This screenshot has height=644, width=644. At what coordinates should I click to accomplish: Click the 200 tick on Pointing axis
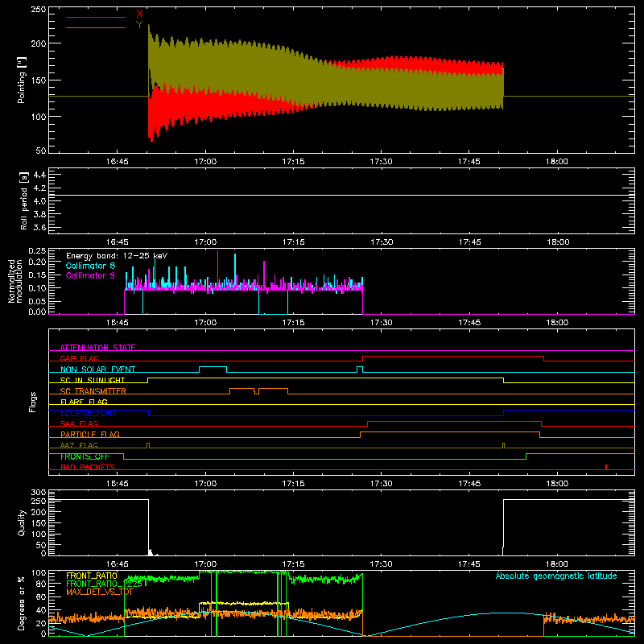point(39,43)
